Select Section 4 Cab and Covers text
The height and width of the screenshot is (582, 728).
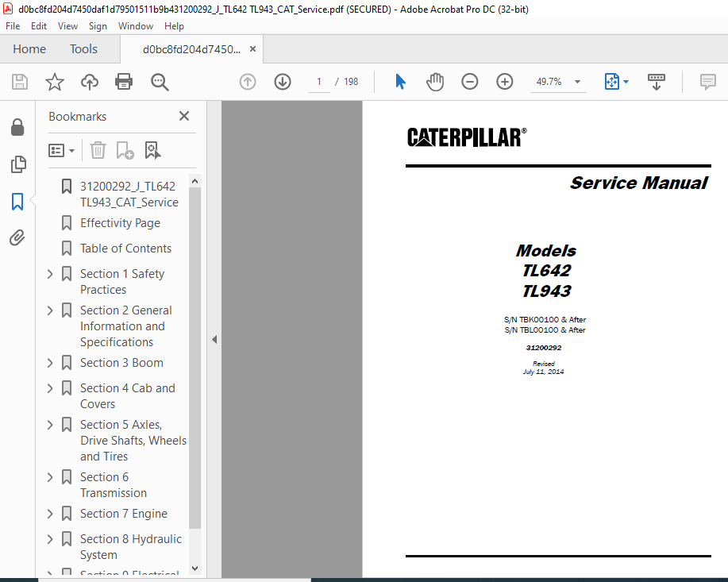tap(128, 395)
